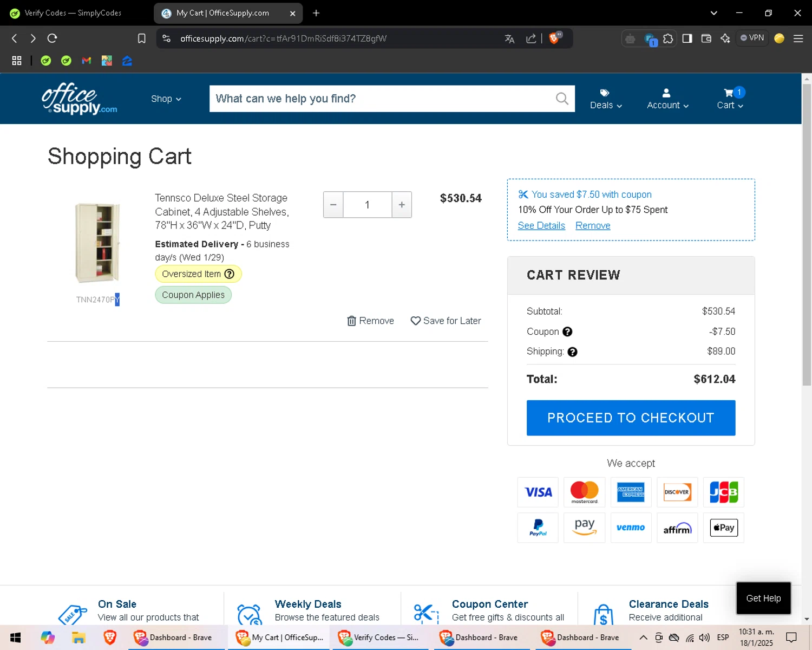Open See Details for the coupon
The width and height of the screenshot is (812, 650).
[x=541, y=225]
